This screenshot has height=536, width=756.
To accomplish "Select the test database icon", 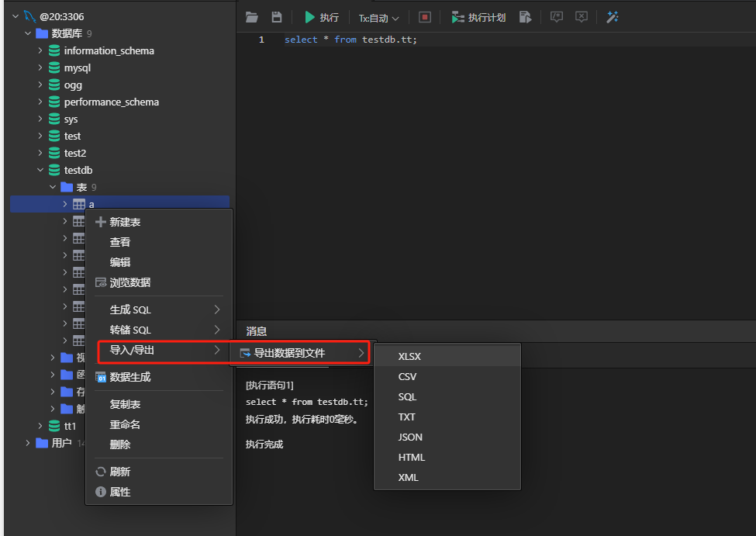I will tap(54, 136).
